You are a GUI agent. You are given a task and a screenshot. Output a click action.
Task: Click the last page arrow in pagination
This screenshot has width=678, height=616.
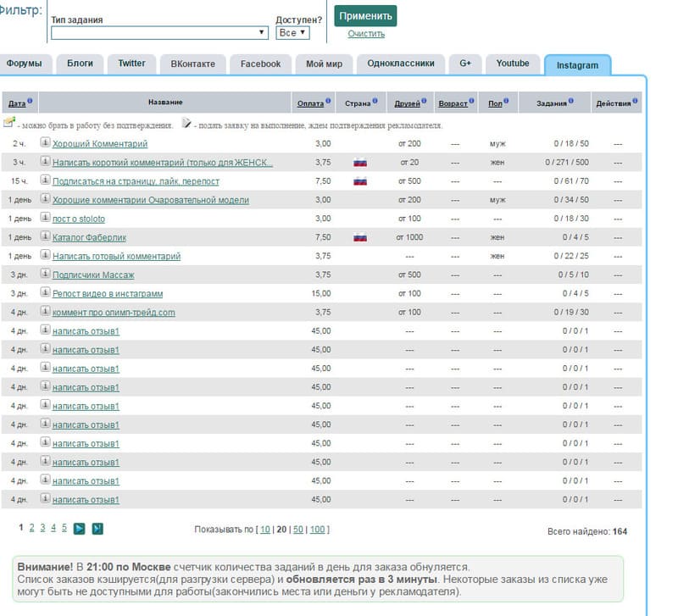(97, 529)
